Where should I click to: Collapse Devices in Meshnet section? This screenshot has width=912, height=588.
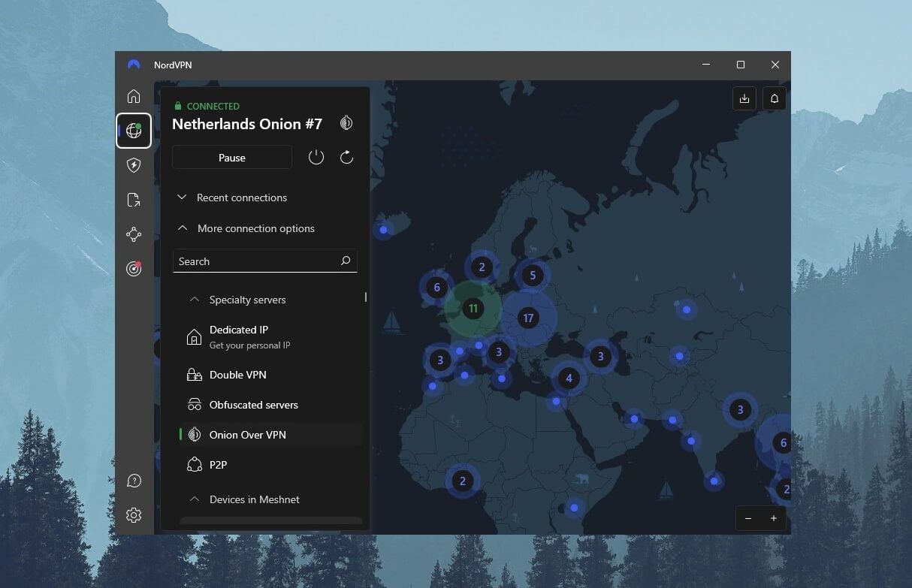click(244, 499)
